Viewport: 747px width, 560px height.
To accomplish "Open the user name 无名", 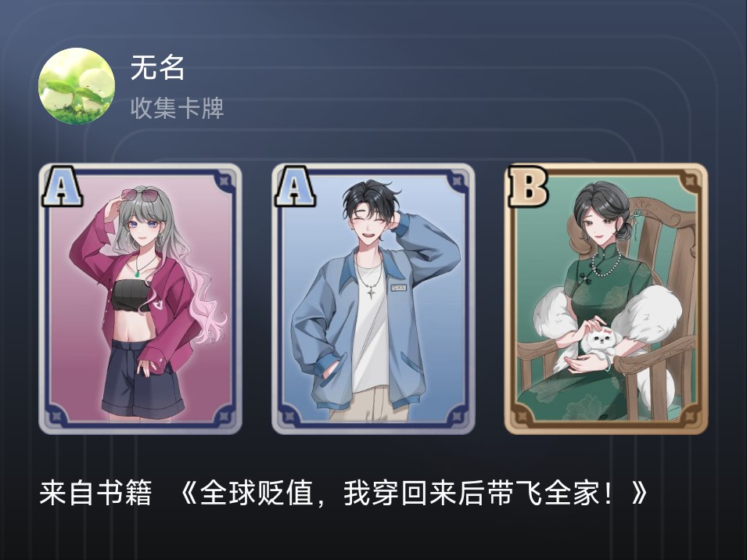I will 158,67.
